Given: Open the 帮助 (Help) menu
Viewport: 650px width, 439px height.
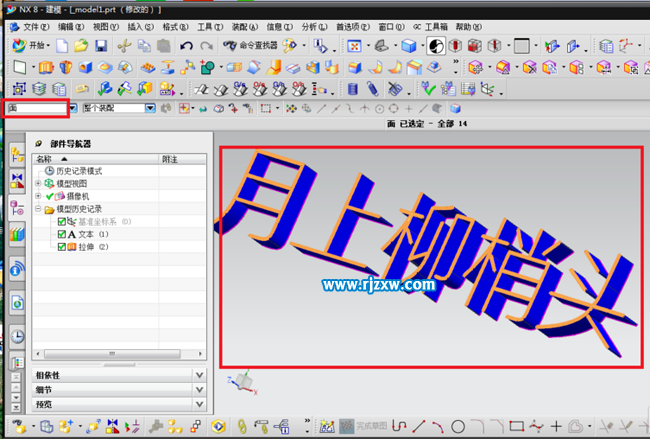Looking at the screenshot, I should [468, 27].
